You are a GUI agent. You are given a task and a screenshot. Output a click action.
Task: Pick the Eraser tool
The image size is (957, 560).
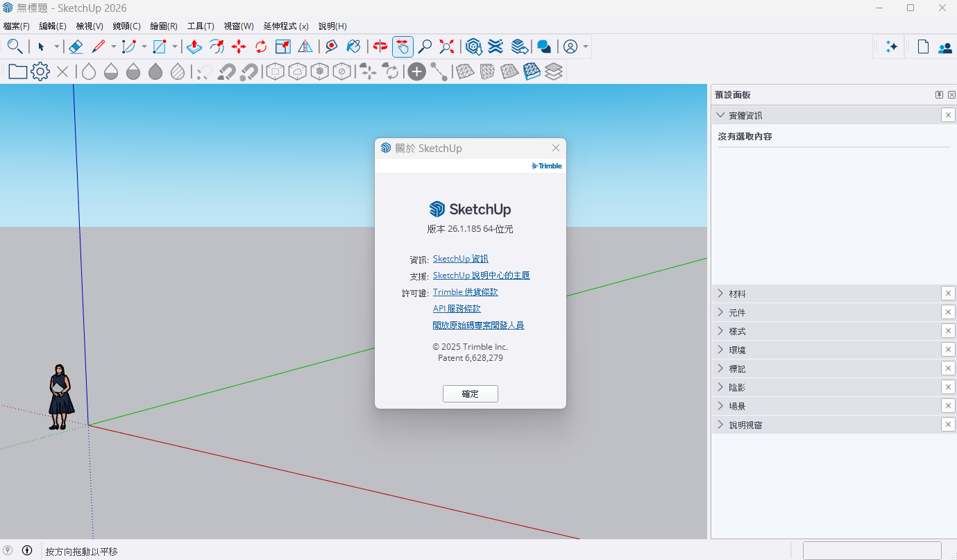click(x=76, y=46)
